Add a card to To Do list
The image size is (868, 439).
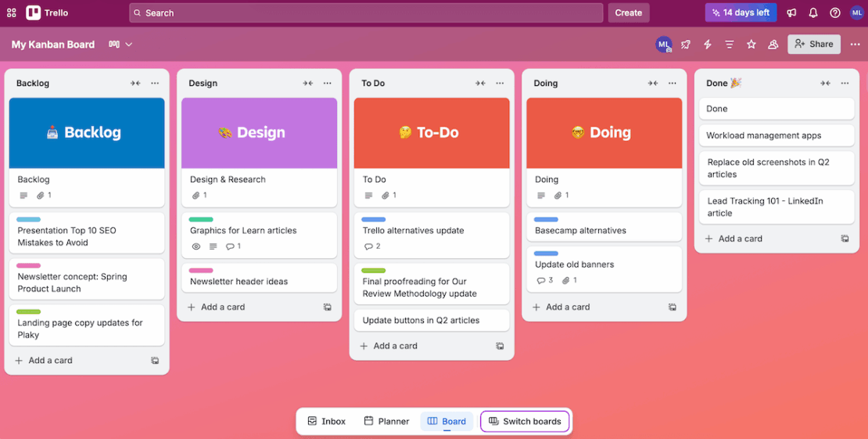pos(389,346)
